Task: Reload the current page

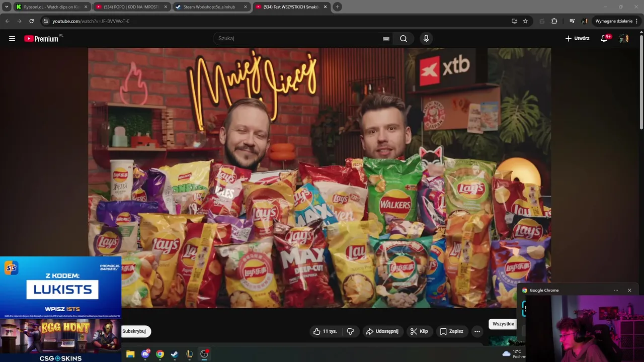Action: coord(31,21)
